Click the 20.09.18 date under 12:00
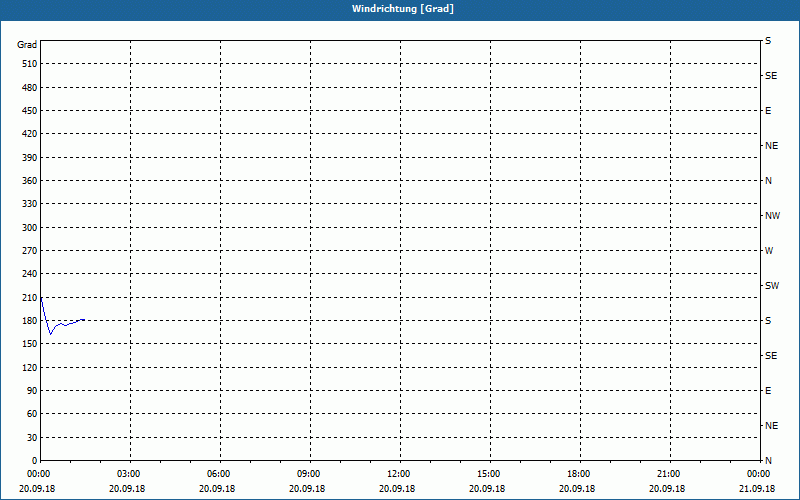The width and height of the screenshot is (800, 500). click(397, 488)
